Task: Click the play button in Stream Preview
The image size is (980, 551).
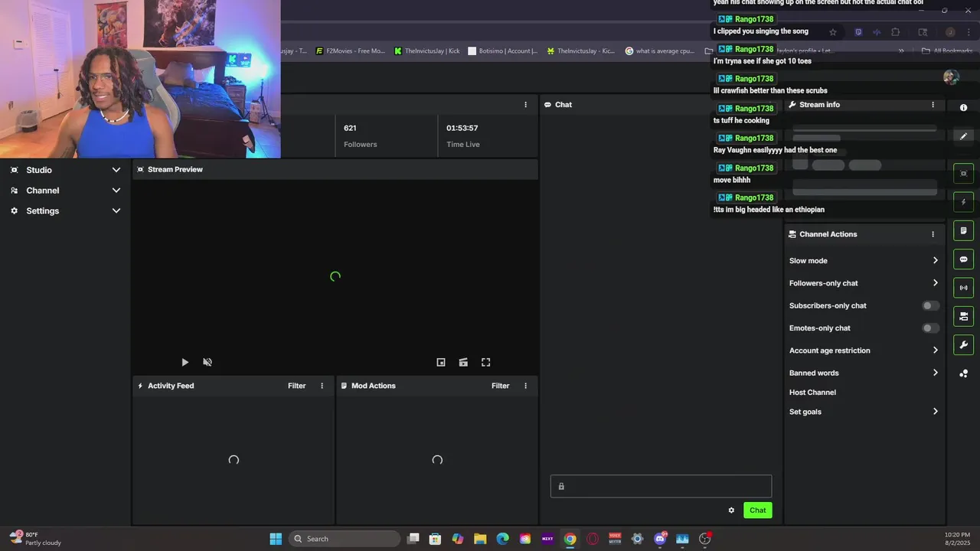Action: [185, 363]
